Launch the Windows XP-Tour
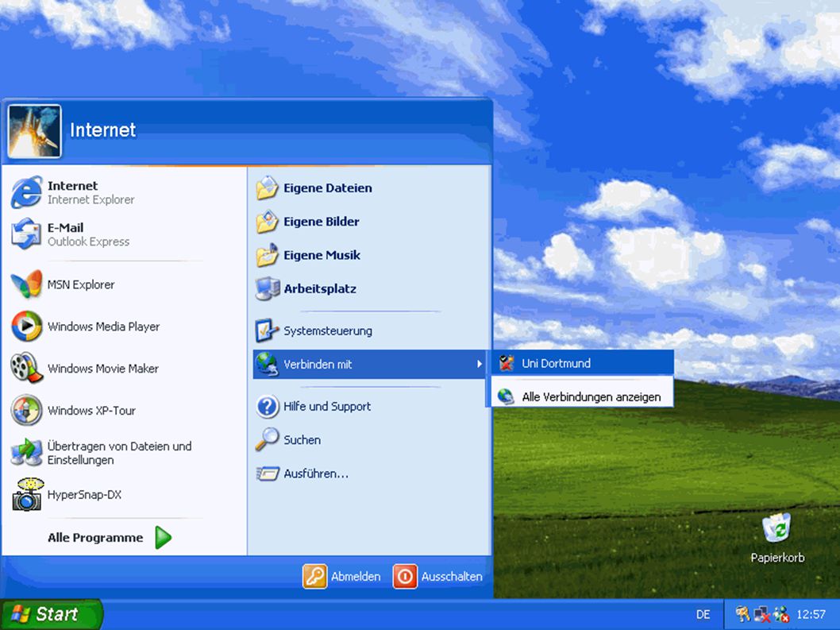Viewport: 840px width, 630px height. [x=123, y=410]
